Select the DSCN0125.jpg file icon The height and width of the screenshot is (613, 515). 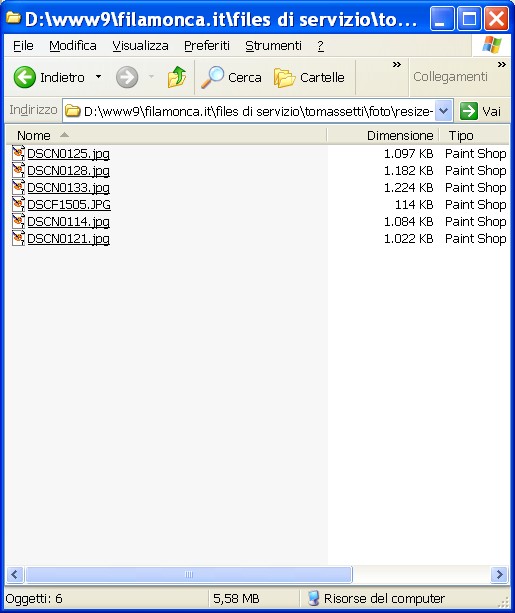(18, 153)
